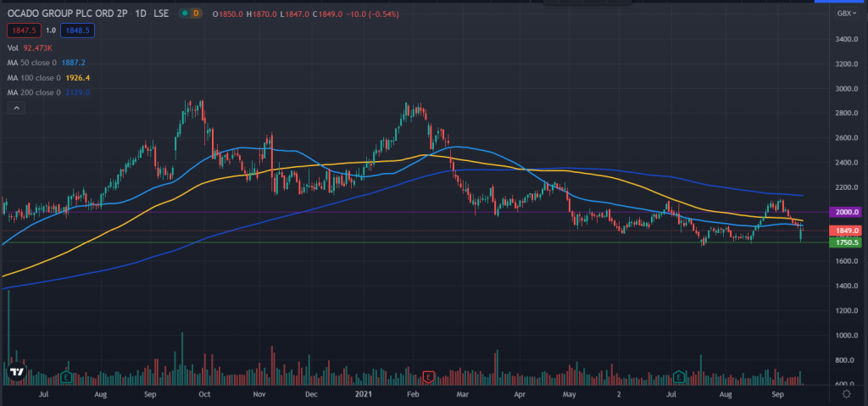The image size is (868, 406).
Task: Click the 3000.0 price axis label
Action: coord(846,89)
